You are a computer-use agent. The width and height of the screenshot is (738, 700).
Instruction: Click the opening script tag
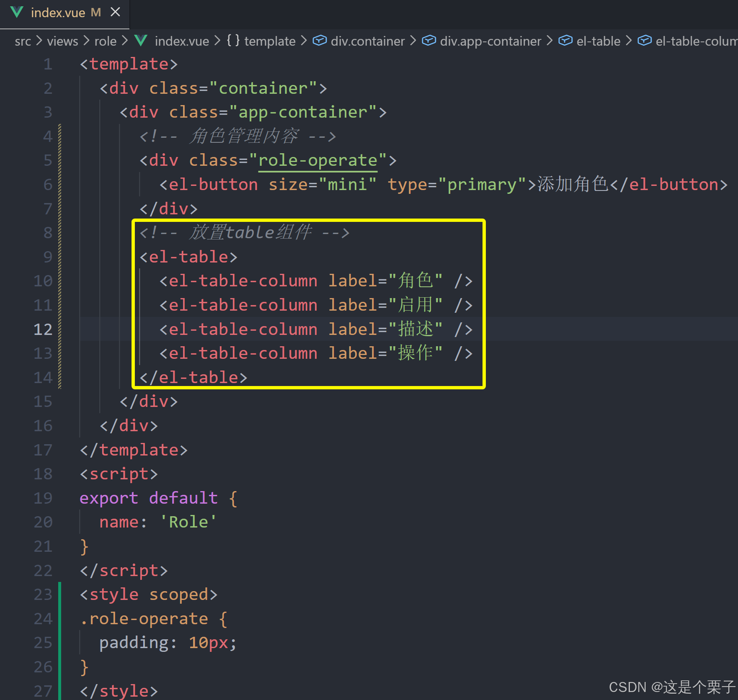[119, 474]
